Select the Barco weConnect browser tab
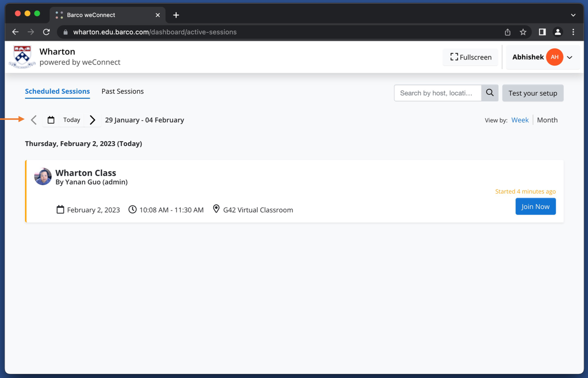The width and height of the screenshot is (588, 378). tap(108, 15)
